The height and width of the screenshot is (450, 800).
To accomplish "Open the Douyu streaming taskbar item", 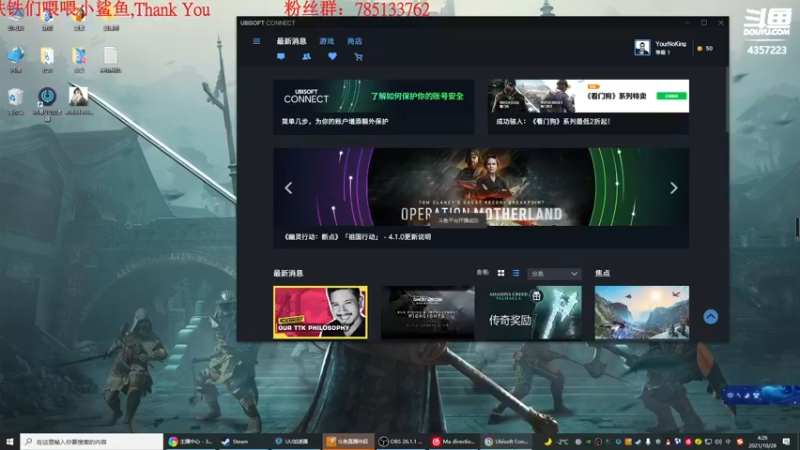I will click(x=349, y=441).
